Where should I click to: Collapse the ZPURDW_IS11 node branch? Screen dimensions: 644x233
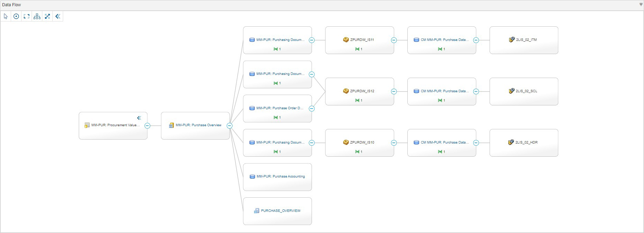coord(394,40)
